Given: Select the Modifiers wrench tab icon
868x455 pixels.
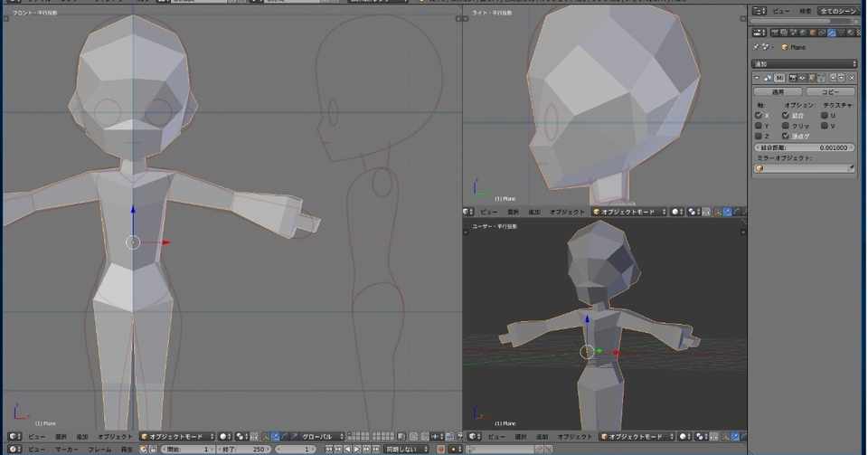Looking at the screenshot, I should click(x=832, y=32).
